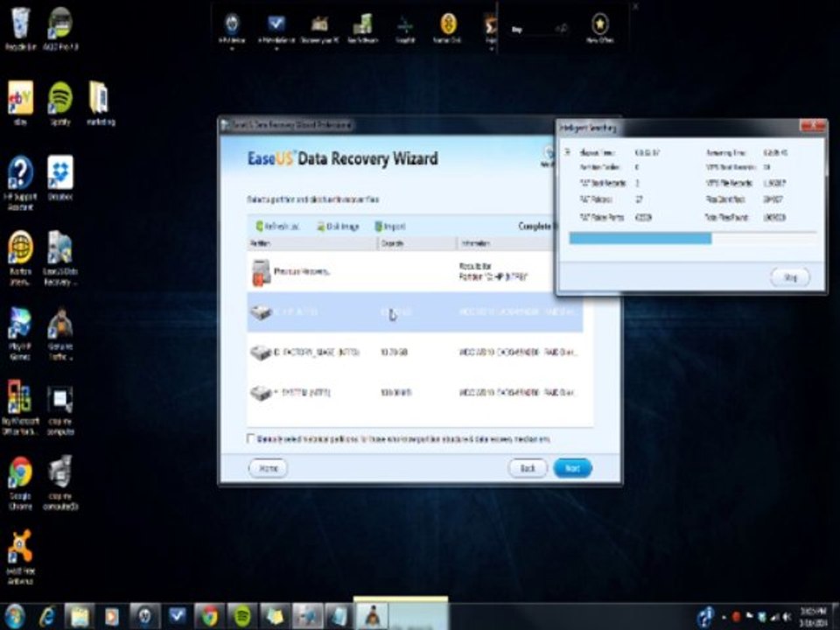Click the blue Next button
This screenshot has width=840, height=630.
572,468
